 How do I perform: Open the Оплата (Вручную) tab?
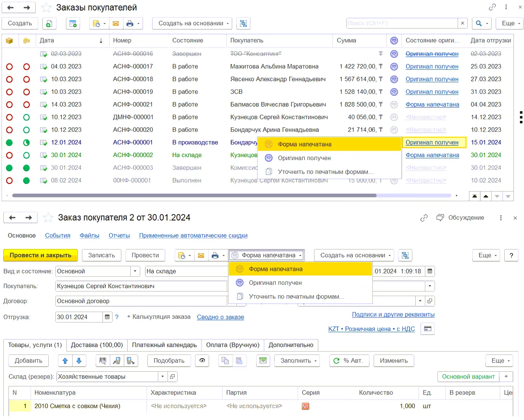(x=233, y=345)
